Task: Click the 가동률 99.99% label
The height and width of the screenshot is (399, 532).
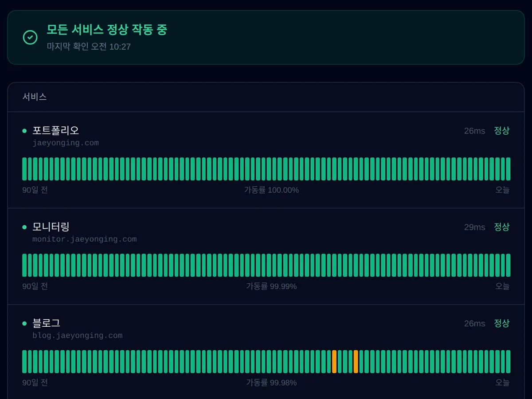Action: tap(271, 286)
